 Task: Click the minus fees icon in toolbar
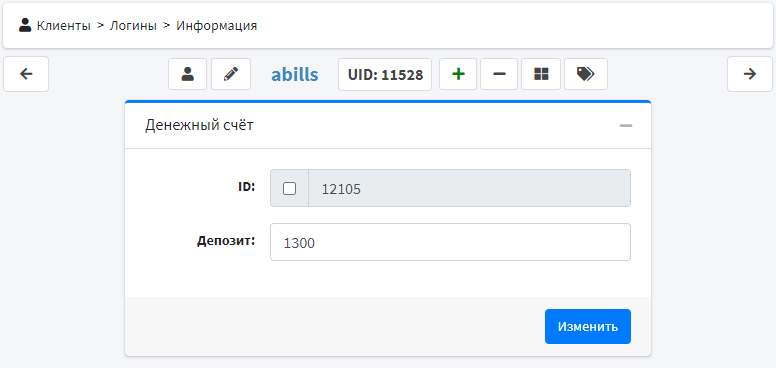coord(499,74)
